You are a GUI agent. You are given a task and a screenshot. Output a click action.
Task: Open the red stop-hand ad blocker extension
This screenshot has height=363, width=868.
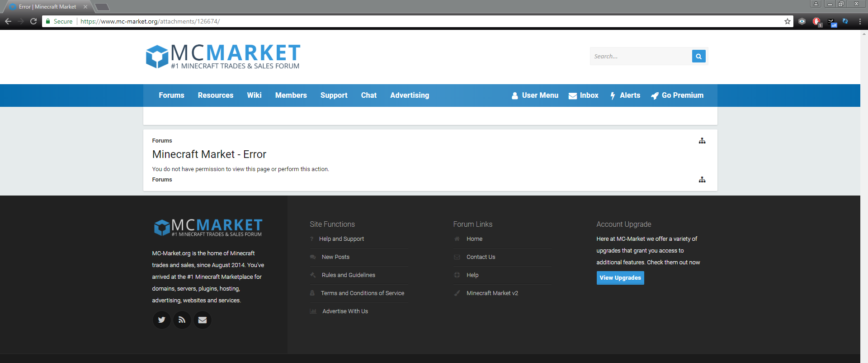816,21
